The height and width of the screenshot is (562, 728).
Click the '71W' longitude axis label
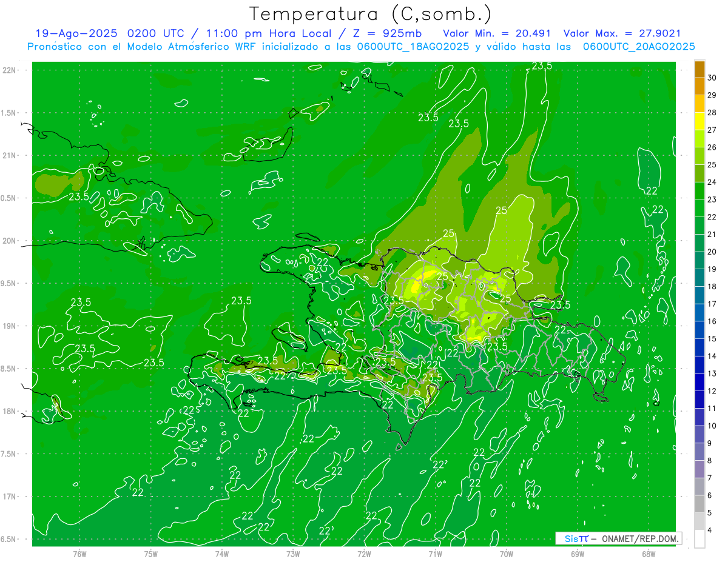pyautogui.click(x=435, y=554)
